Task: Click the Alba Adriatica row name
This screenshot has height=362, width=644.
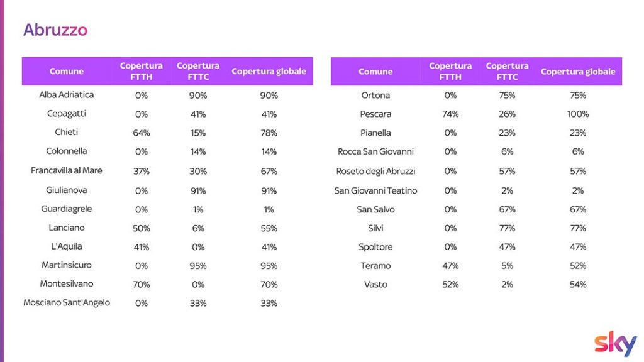Action: tap(67, 95)
